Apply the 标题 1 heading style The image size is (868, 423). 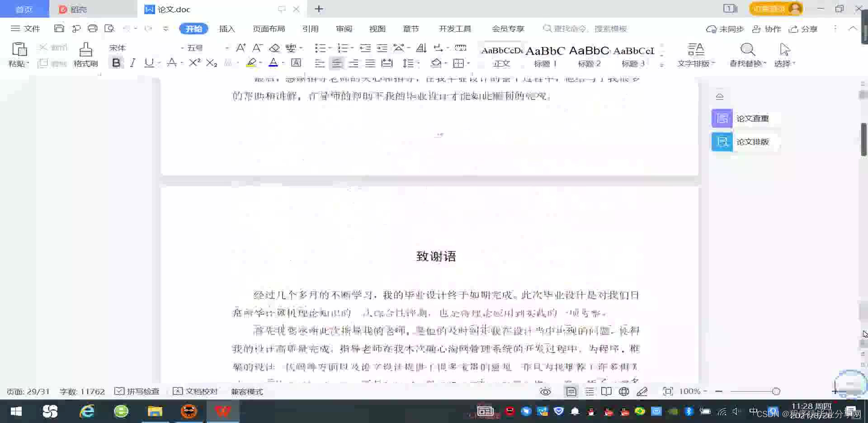[545, 55]
